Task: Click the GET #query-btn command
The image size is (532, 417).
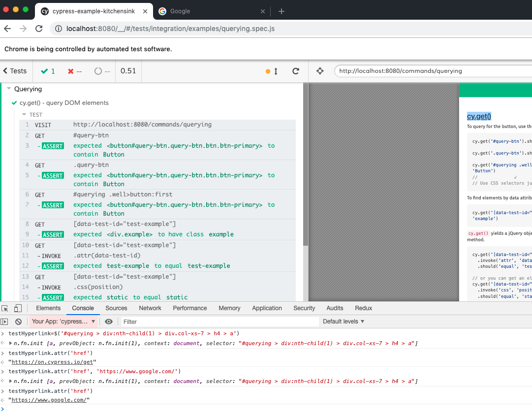Action: 157,135
